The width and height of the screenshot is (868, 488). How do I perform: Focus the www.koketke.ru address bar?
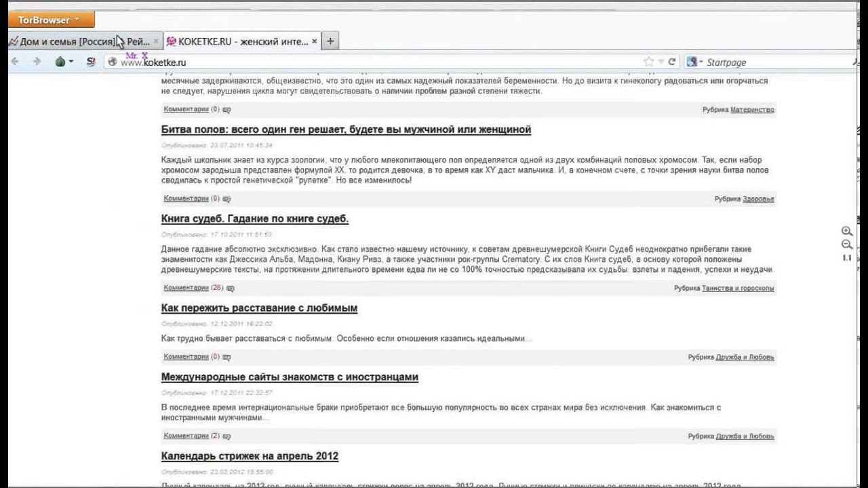[380, 62]
